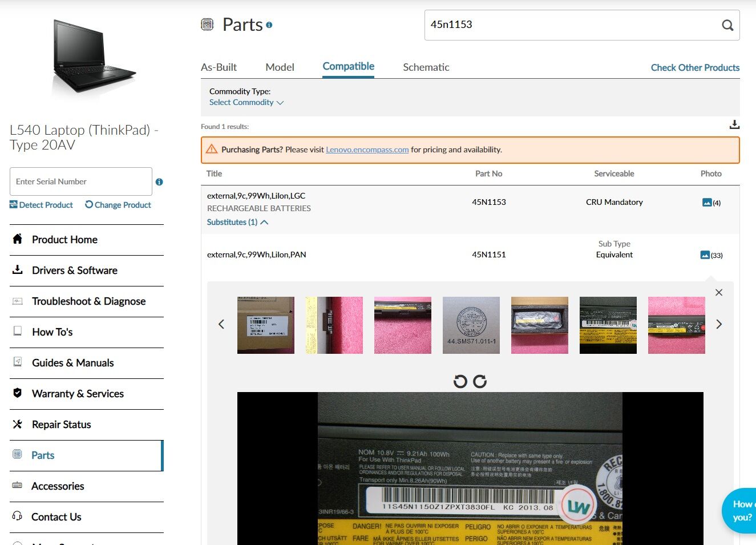The height and width of the screenshot is (545, 756).
Task: Click the Product Home house icon
Action: click(x=18, y=239)
